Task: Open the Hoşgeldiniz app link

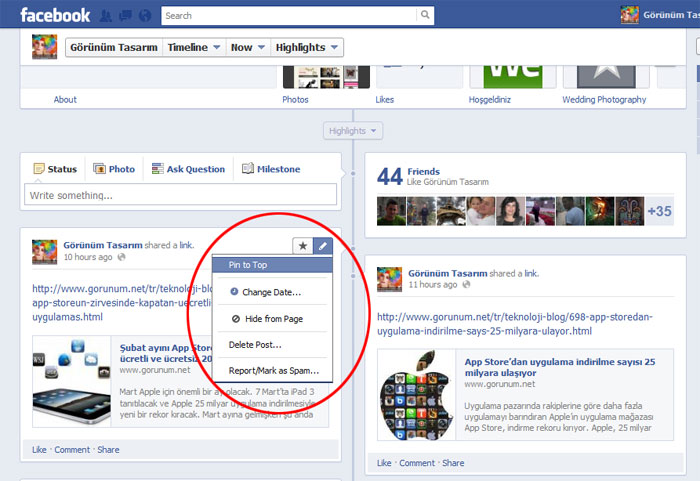Action: [x=489, y=100]
